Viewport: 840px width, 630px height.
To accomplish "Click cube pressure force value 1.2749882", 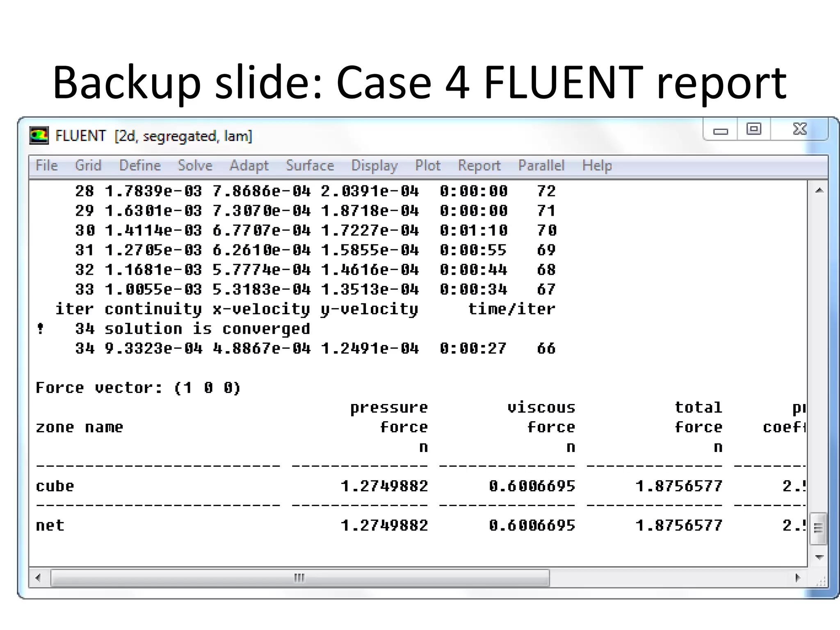I will (384, 486).
